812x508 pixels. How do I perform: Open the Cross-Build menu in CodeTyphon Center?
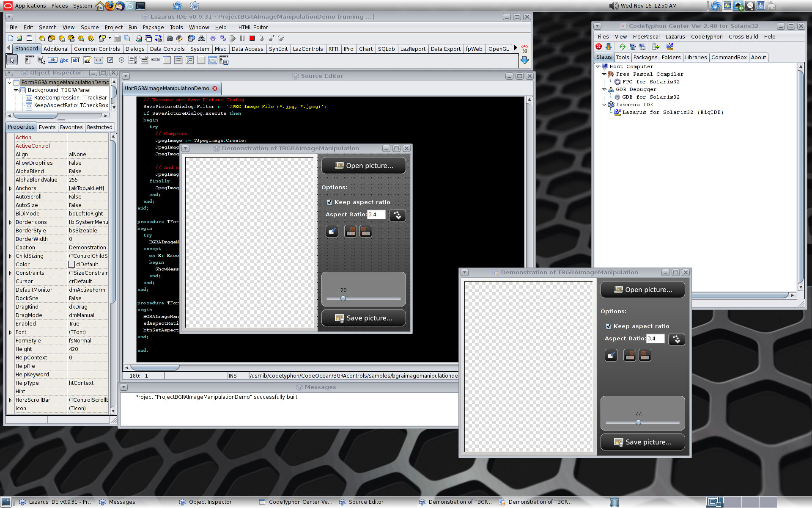743,36
